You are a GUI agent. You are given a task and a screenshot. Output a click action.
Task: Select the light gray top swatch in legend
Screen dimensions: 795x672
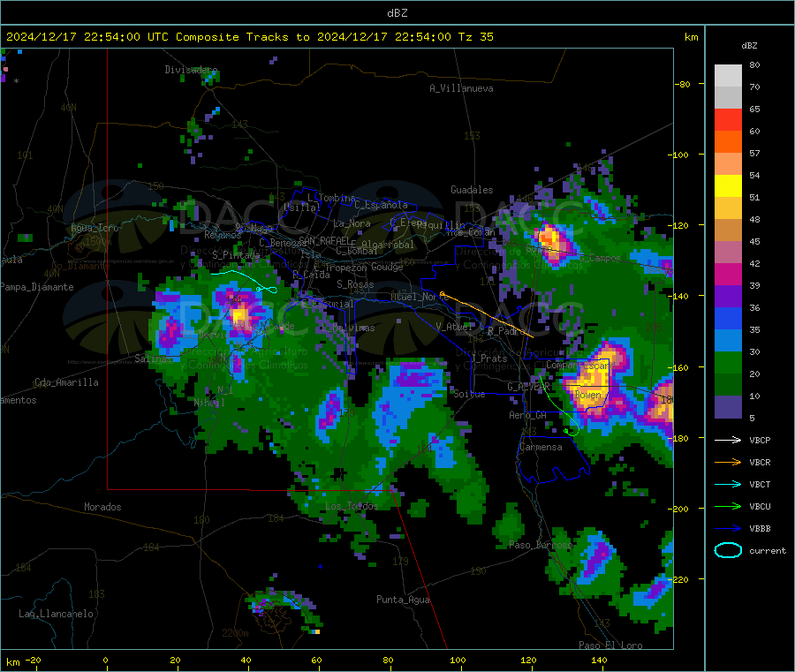click(x=728, y=76)
